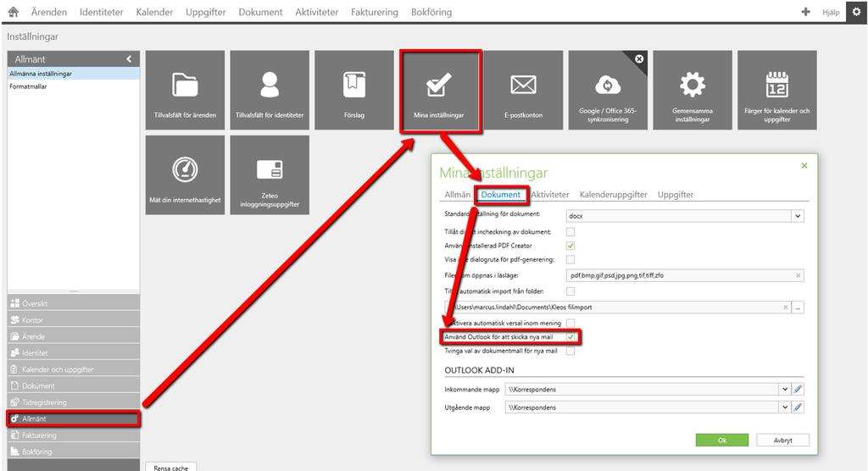Open Kontor section in sidebar

pos(73,320)
